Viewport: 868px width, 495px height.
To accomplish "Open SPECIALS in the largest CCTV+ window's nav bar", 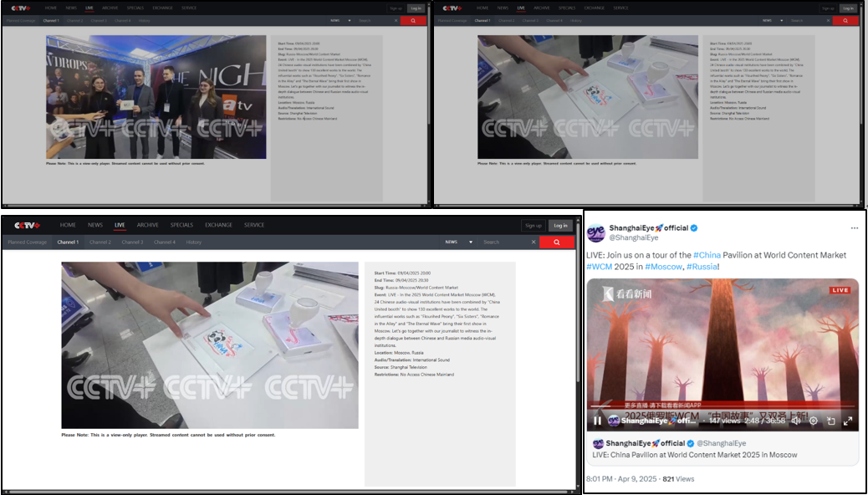I will [181, 225].
